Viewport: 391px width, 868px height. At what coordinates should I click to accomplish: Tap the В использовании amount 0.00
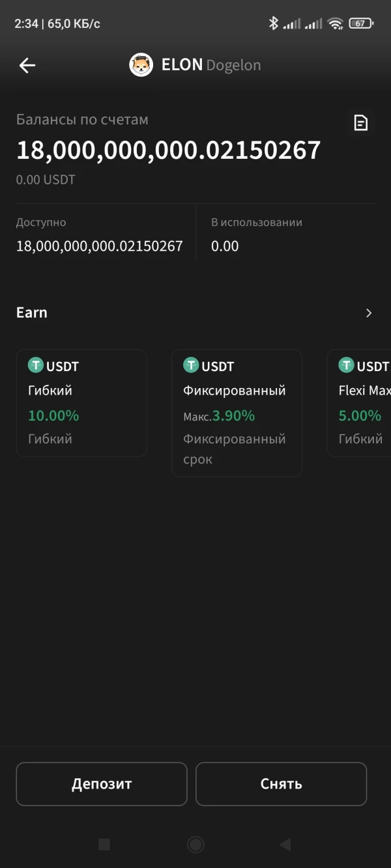point(225,246)
